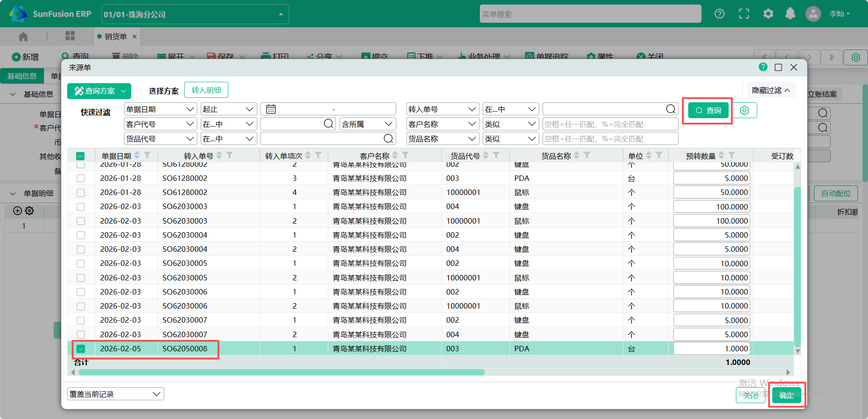This screenshot has height=419, width=868.
Task: Click the home icon tab
Action: pyautogui.click(x=23, y=36)
